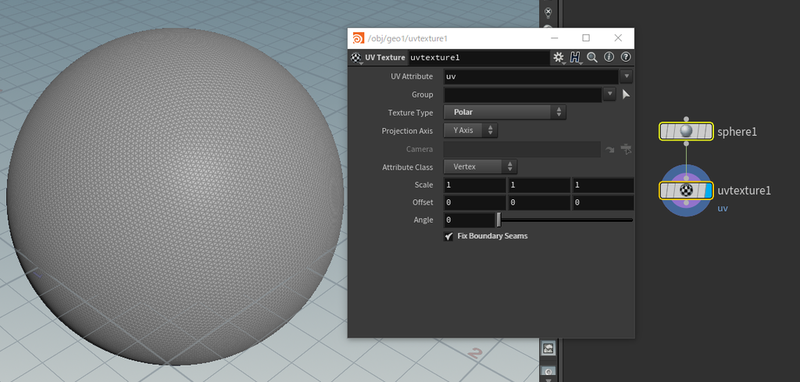The width and height of the screenshot is (800, 382).
Task: Minimize the uvtexture1 parameter window
Action: tap(555, 38)
